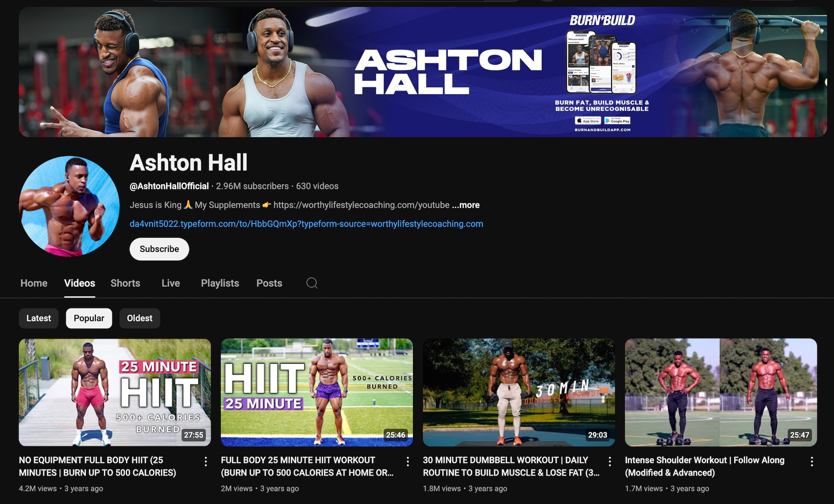Click the channel search magnifier icon
The width and height of the screenshot is (834, 504).
[x=312, y=283]
